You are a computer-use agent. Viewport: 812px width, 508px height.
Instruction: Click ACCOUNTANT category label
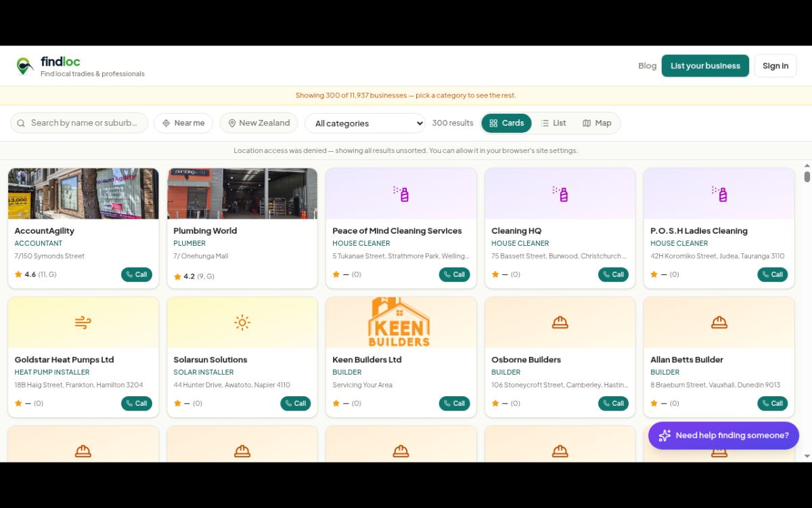point(39,244)
